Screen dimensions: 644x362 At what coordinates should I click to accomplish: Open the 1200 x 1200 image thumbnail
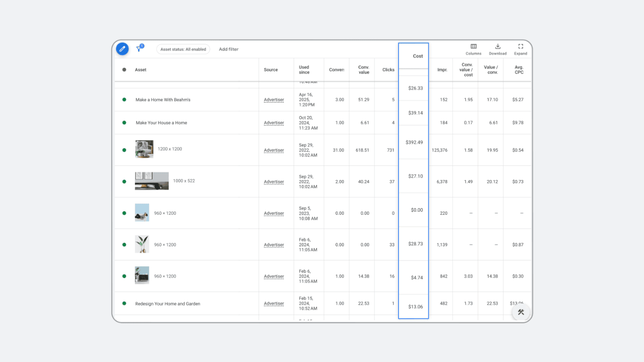tap(144, 149)
